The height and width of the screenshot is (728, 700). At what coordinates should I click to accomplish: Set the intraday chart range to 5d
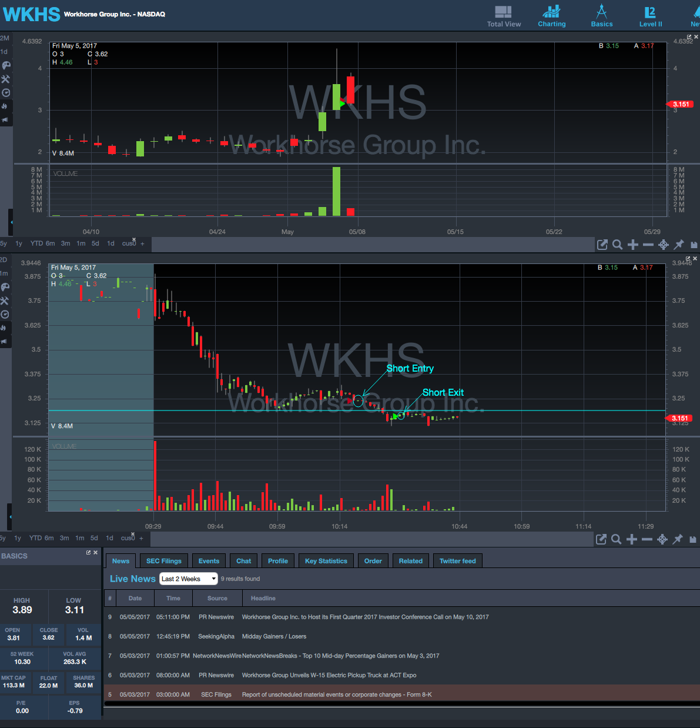(x=94, y=538)
